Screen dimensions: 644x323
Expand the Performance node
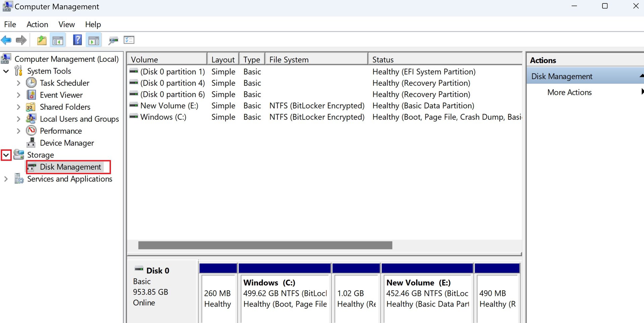click(18, 131)
